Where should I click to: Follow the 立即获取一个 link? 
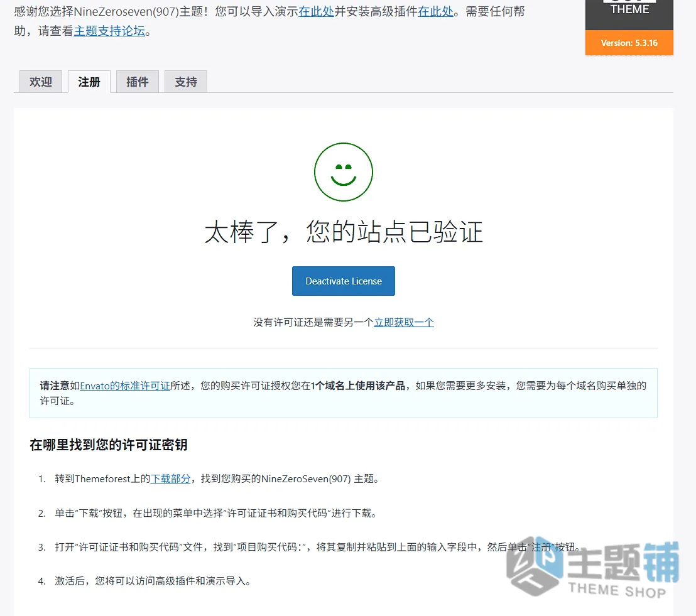(x=404, y=322)
